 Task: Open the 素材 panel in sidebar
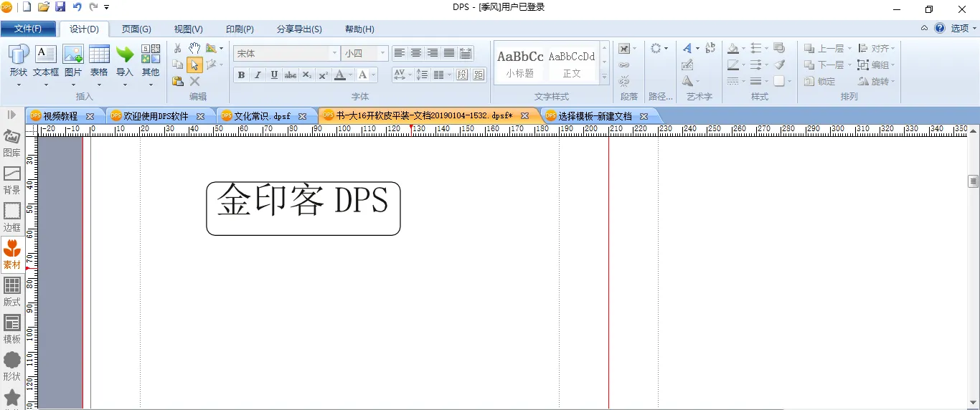click(x=12, y=254)
